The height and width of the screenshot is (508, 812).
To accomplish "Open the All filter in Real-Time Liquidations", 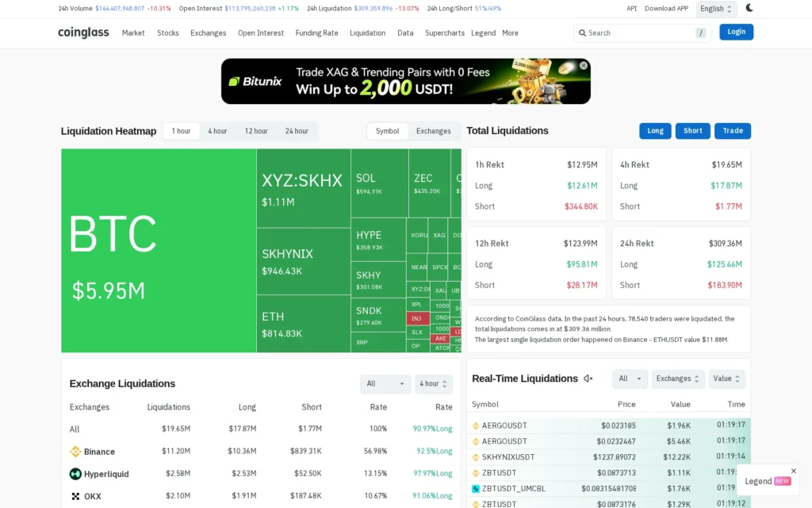I will 629,379.
